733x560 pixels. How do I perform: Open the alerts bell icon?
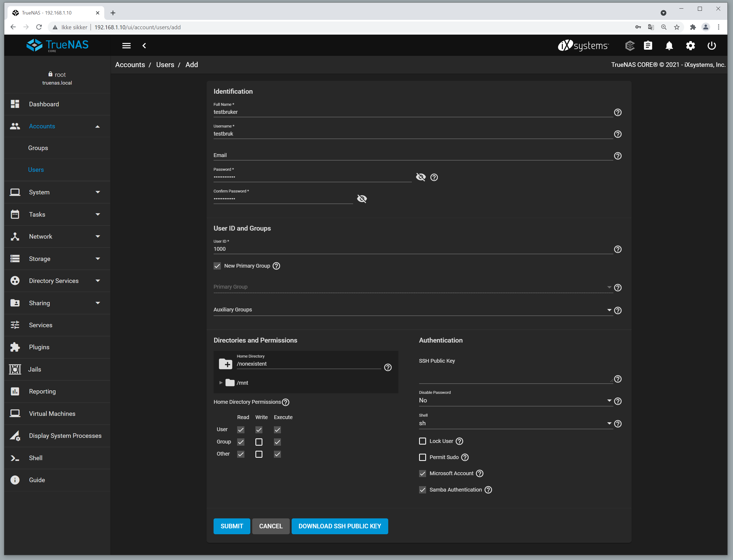pyautogui.click(x=669, y=46)
